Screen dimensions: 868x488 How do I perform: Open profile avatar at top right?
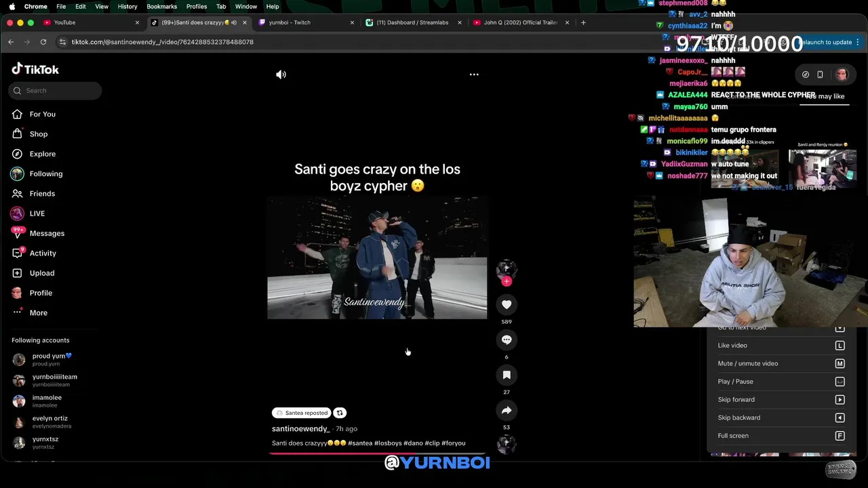(842, 75)
